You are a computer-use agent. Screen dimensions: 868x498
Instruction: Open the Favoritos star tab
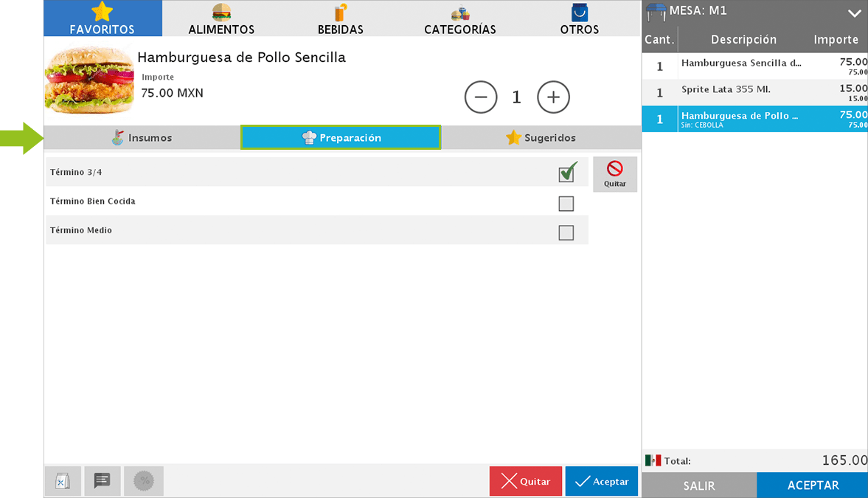click(x=103, y=18)
